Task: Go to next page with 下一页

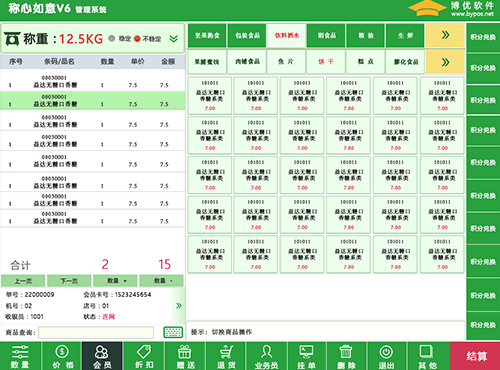Action: pyautogui.click(x=69, y=281)
